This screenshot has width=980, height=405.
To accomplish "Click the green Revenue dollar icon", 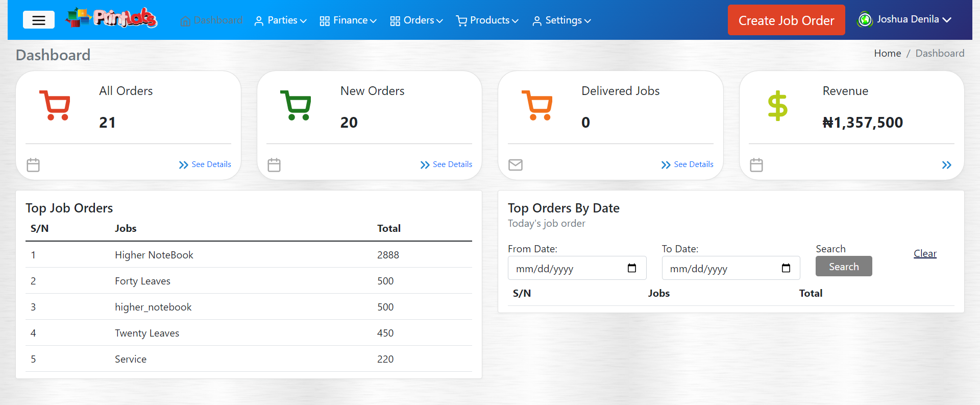I will click(777, 106).
